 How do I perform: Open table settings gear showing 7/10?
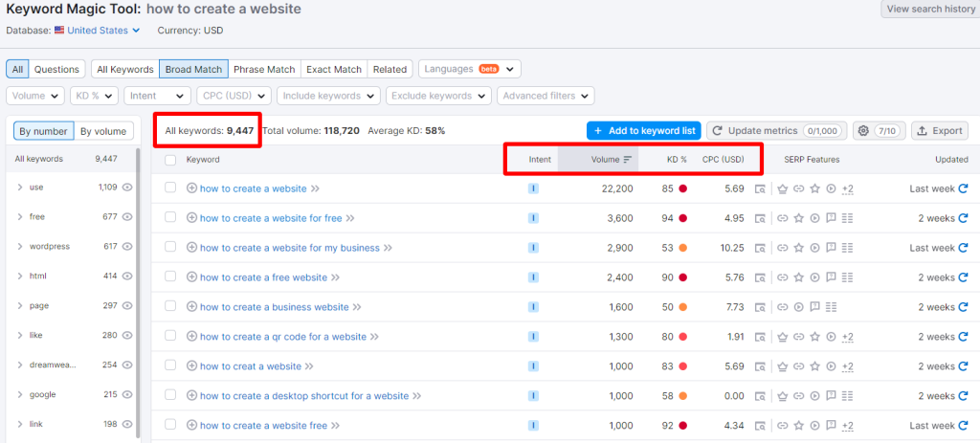[x=879, y=130]
